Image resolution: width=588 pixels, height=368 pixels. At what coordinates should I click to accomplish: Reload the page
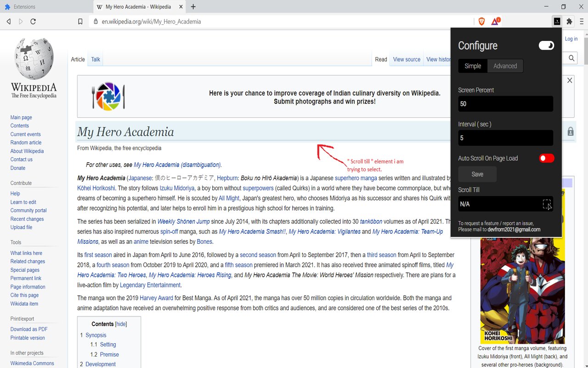[x=33, y=22]
